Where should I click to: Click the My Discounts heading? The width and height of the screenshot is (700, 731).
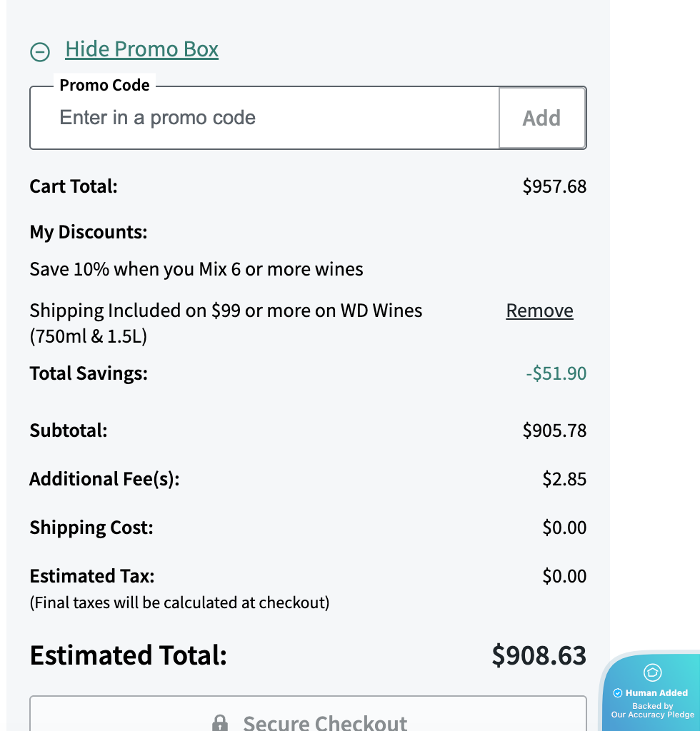[89, 232]
